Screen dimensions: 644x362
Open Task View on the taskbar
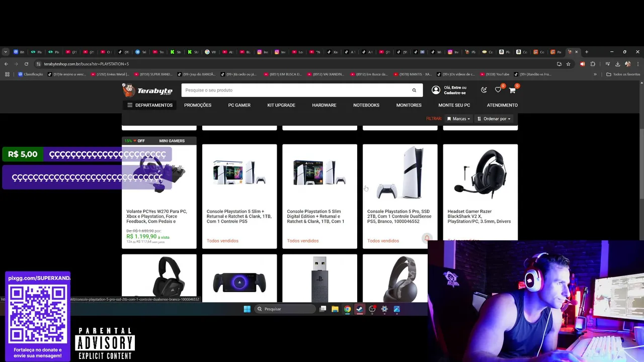pyautogui.click(x=323, y=309)
